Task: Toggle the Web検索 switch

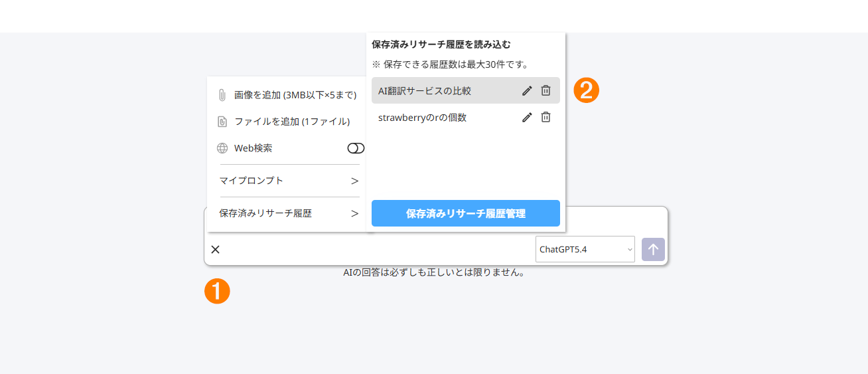Action: coord(356,148)
